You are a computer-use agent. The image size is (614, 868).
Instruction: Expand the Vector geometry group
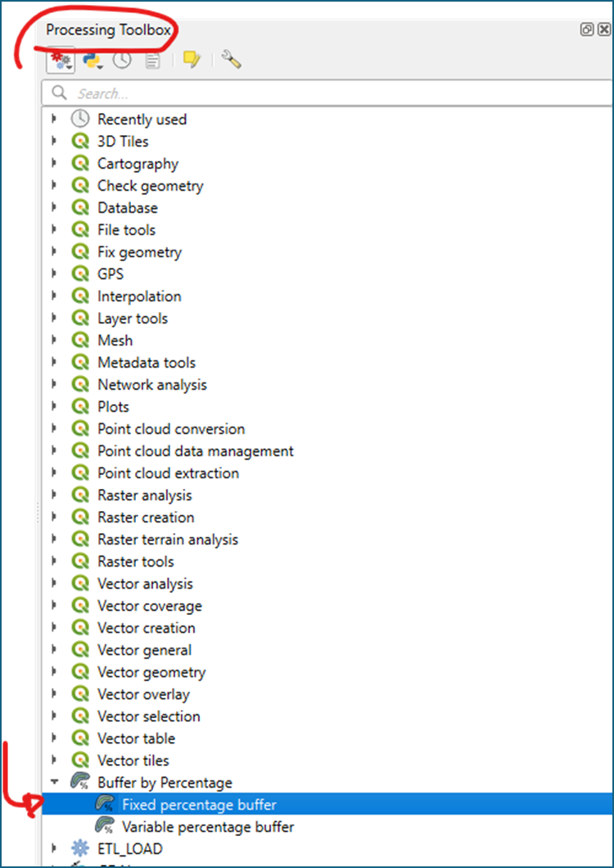tap(54, 671)
